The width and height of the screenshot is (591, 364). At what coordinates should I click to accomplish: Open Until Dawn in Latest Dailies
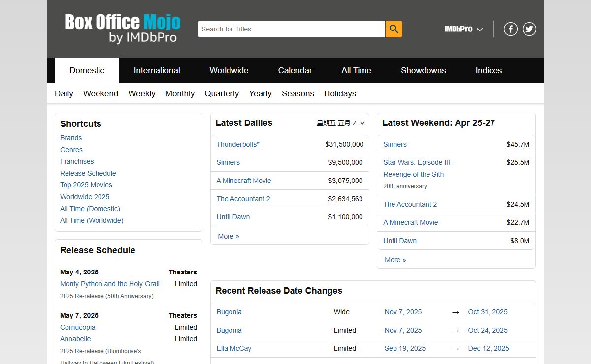point(233,217)
